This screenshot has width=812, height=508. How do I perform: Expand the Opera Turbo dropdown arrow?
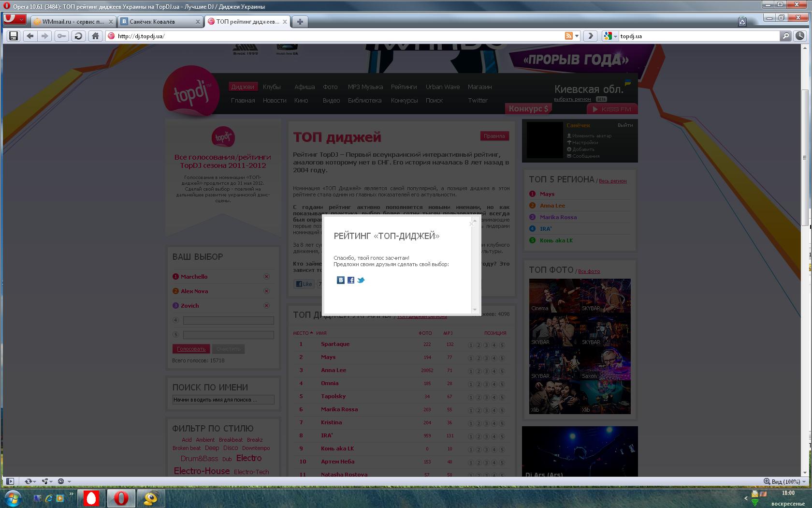(69, 482)
